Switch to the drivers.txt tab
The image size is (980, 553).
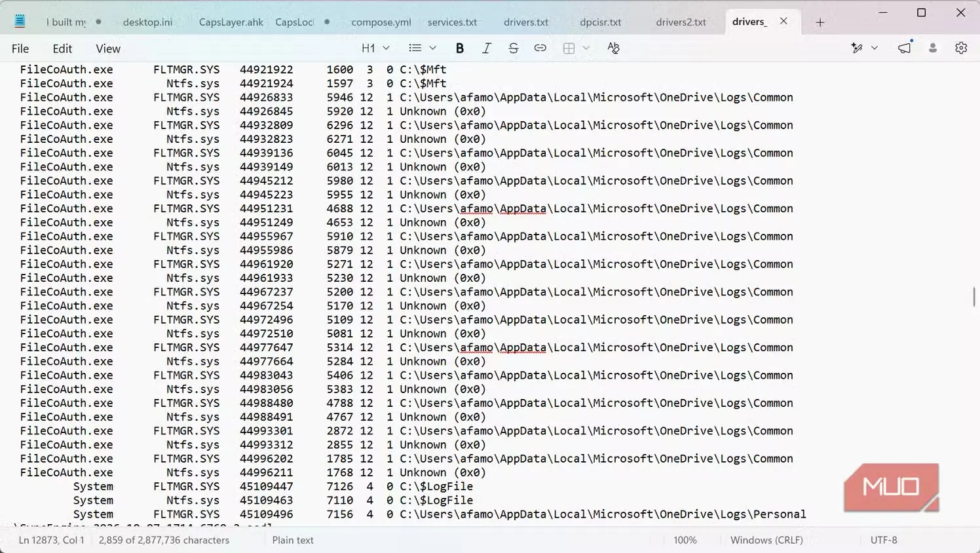pos(526,22)
